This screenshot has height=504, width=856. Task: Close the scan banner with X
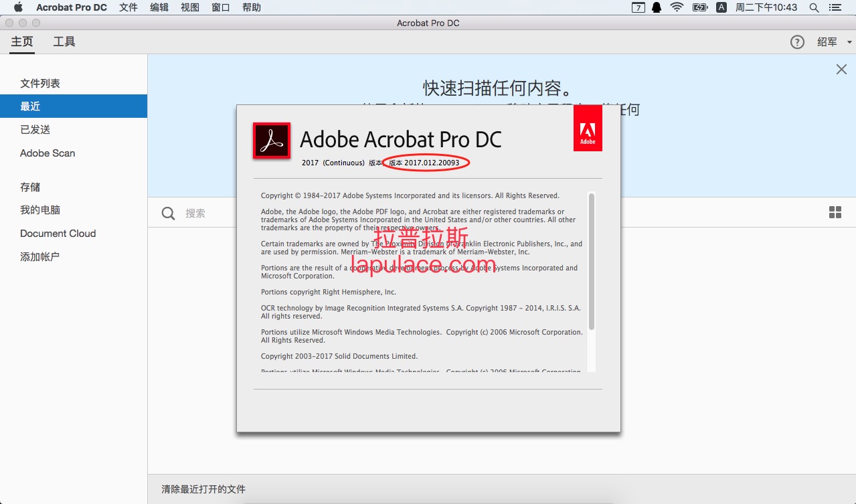point(842,70)
